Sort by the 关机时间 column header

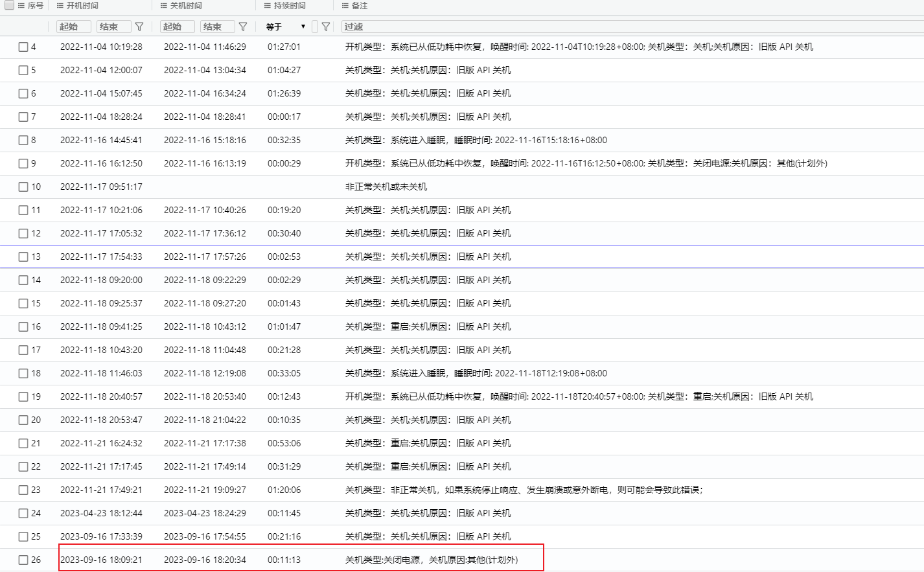186,6
